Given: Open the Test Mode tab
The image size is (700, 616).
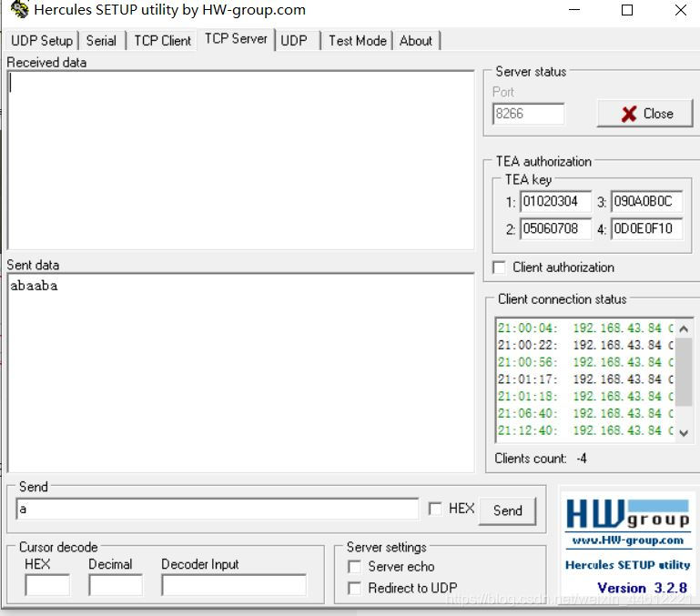Looking at the screenshot, I should click(x=357, y=41).
